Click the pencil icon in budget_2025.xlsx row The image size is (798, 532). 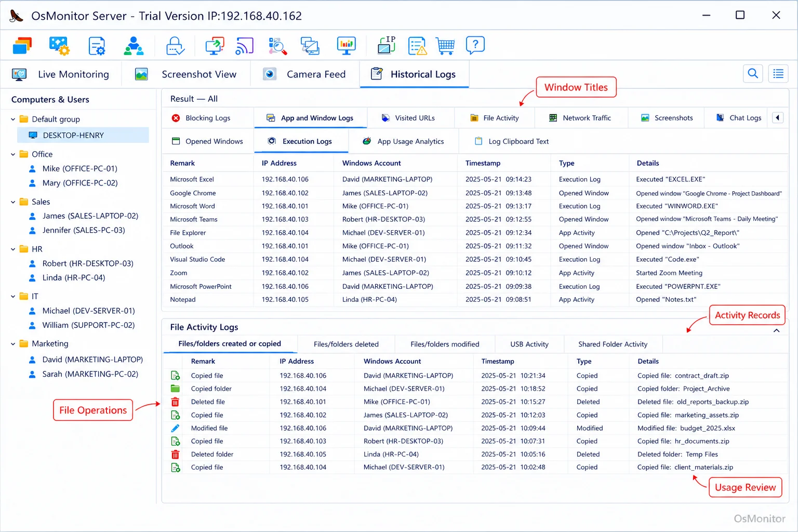click(x=176, y=428)
